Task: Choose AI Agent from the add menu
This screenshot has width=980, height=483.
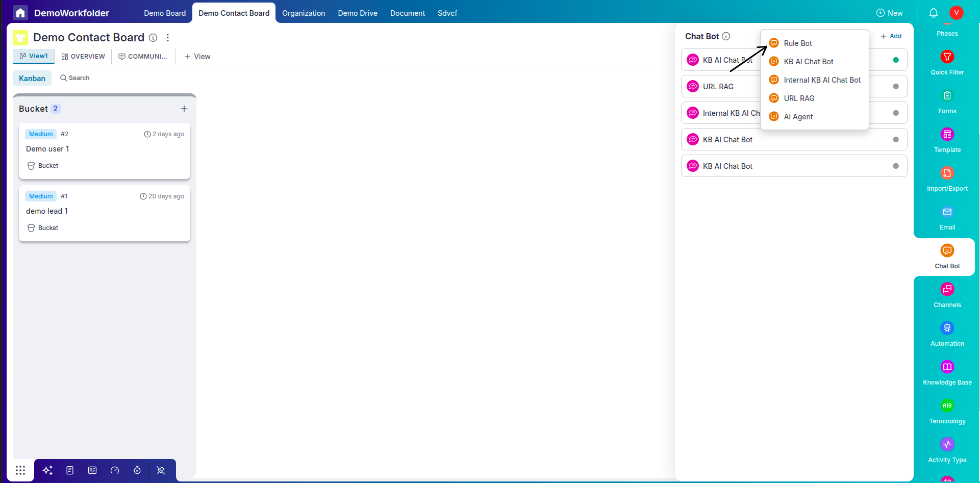Action: [x=814, y=117]
